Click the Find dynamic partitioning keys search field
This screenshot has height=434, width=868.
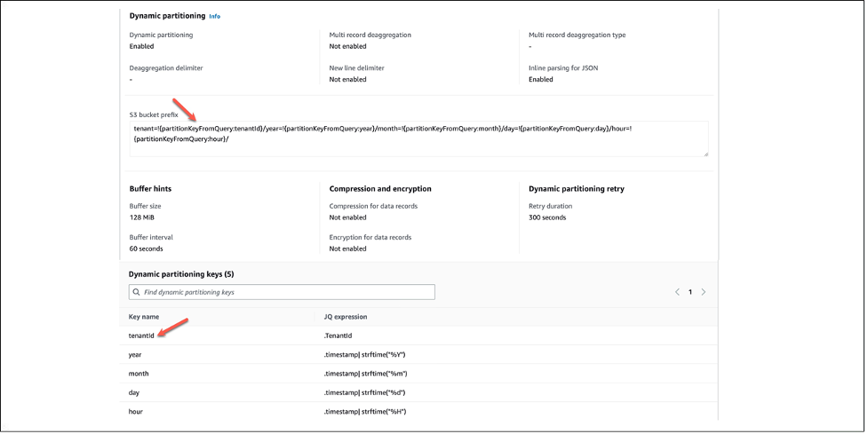coord(282,292)
